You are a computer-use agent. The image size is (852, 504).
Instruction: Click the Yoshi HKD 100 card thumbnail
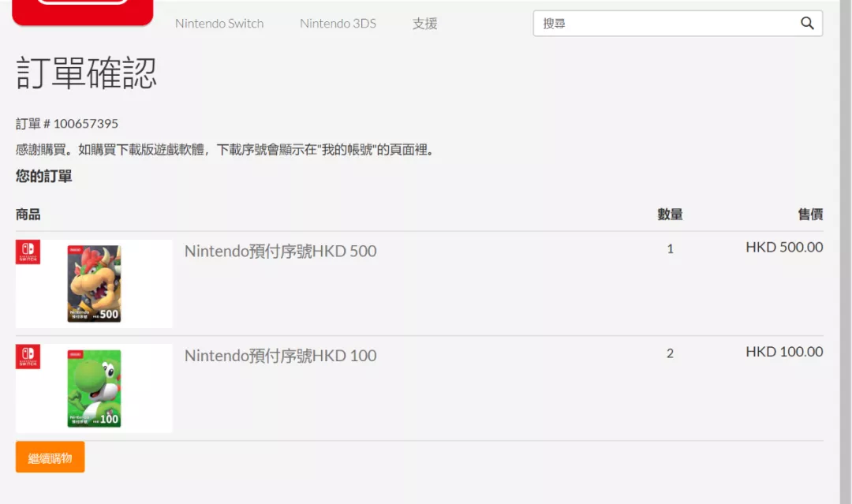pos(94,388)
